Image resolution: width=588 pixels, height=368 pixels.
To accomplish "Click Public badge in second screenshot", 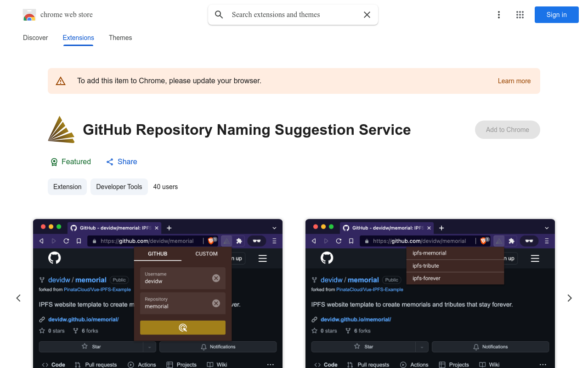I will click(392, 280).
